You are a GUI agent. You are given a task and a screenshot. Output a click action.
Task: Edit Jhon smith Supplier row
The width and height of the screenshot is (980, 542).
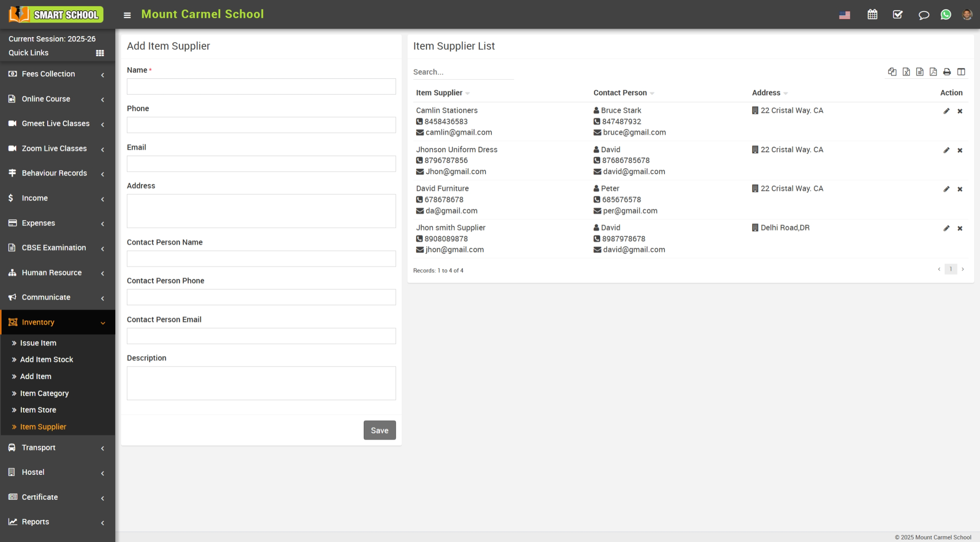pyautogui.click(x=946, y=229)
